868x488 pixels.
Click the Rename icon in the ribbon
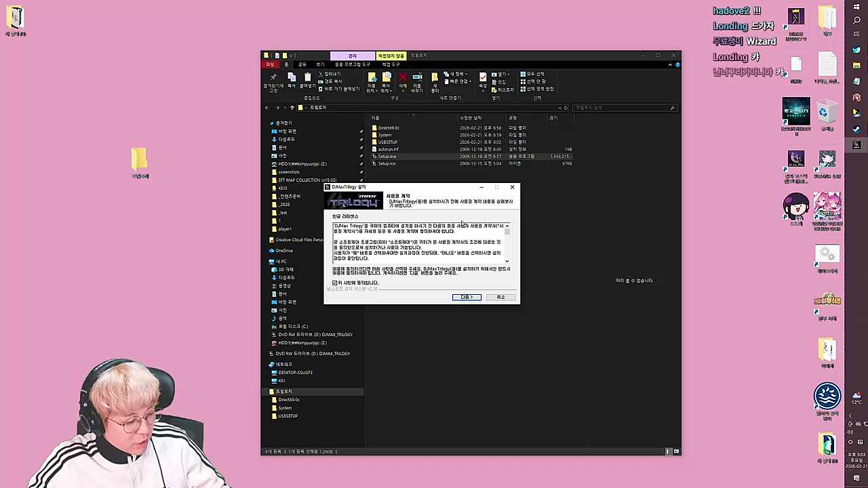tap(417, 79)
